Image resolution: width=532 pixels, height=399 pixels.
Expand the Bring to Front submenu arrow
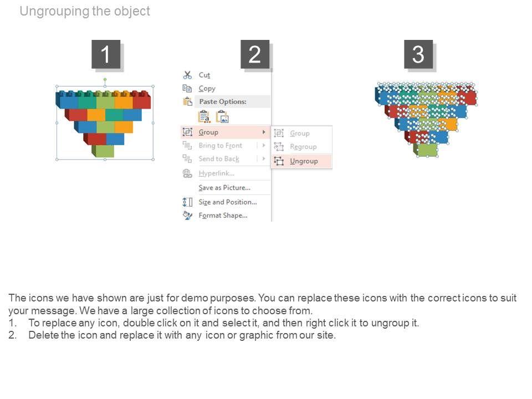(x=263, y=146)
